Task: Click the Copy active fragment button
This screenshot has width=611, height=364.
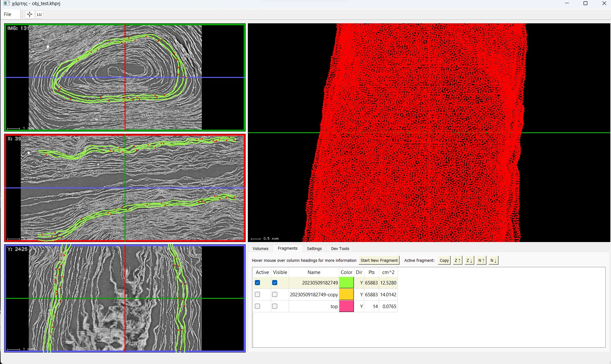Action: pos(444,261)
